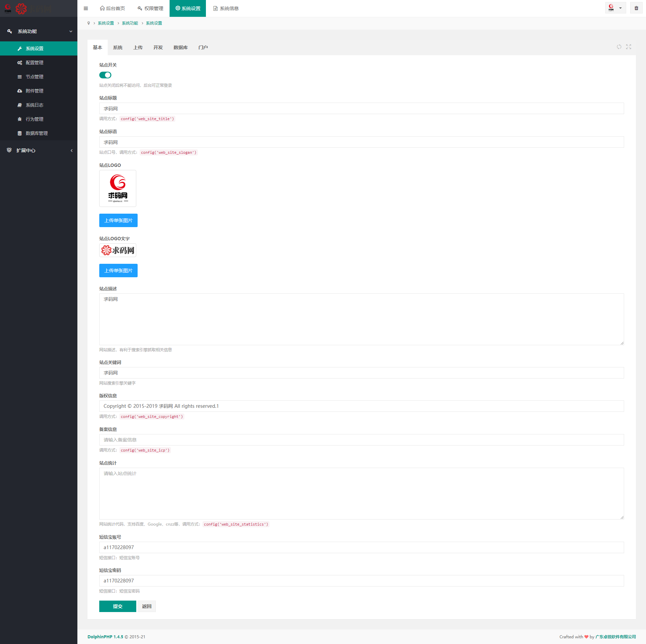
Task: Toggle the 站点开关 switch
Action: [x=105, y=75]
